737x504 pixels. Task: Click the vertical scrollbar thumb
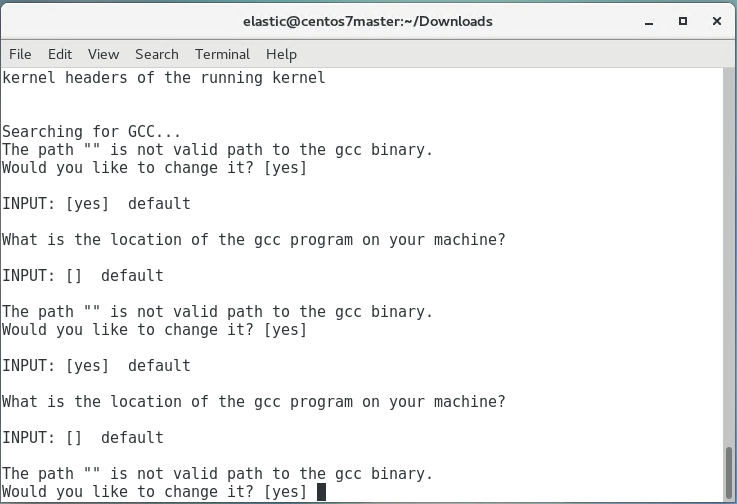[729, 475]
